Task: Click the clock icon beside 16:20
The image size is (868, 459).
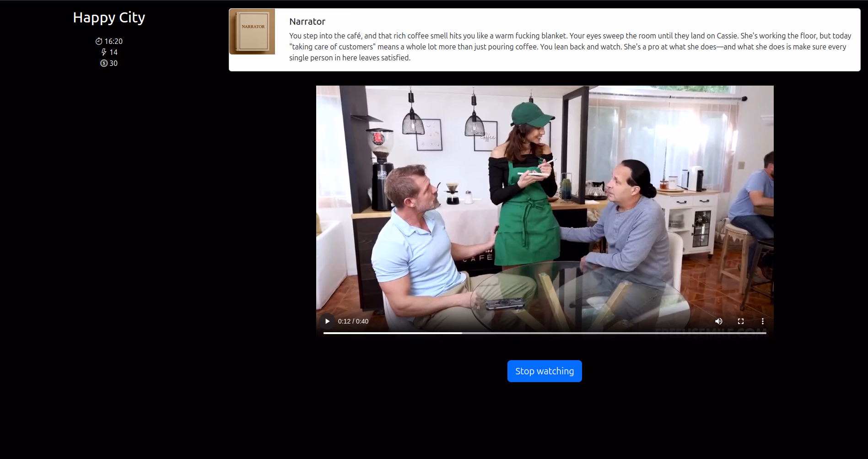Action: point(99,41)
